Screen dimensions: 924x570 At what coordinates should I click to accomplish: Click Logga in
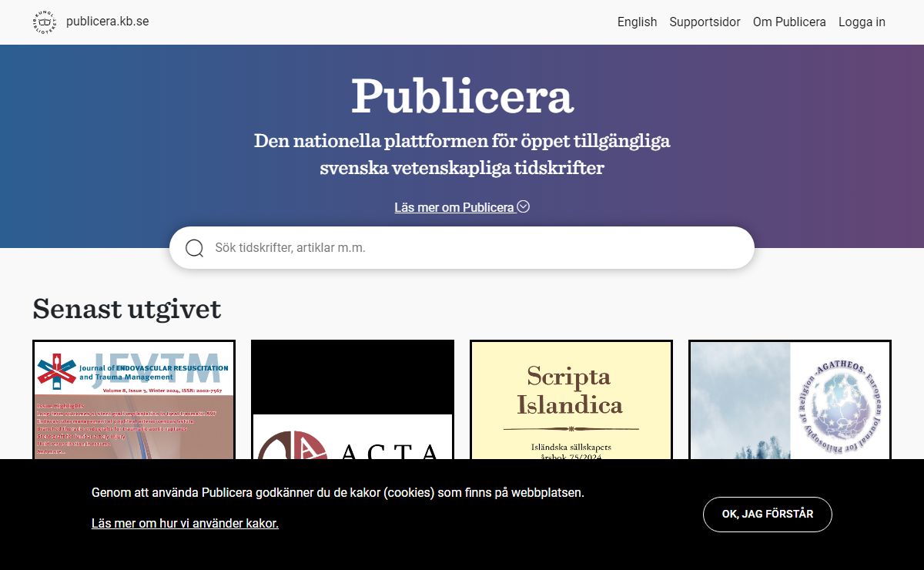(x=862, y=22)
